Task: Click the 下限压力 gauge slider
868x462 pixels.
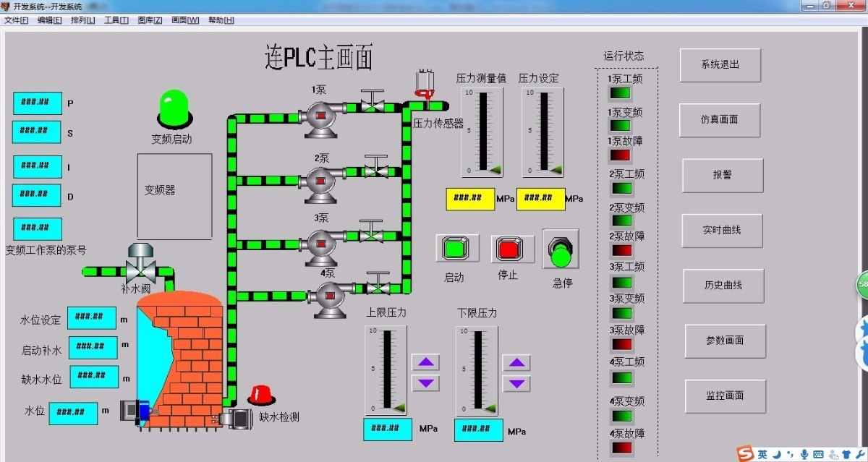Action: pyautogui.click(x=477, y=370)
